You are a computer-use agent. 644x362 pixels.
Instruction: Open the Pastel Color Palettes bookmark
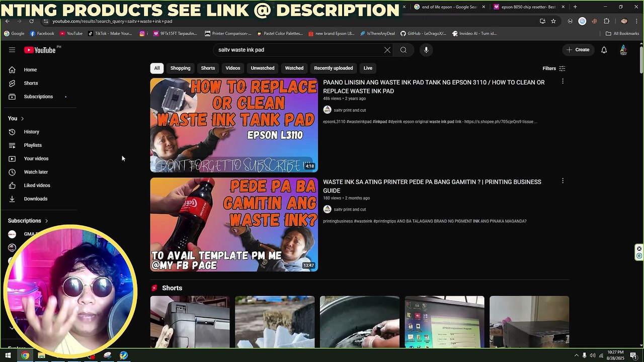click(x=280, y=34)
